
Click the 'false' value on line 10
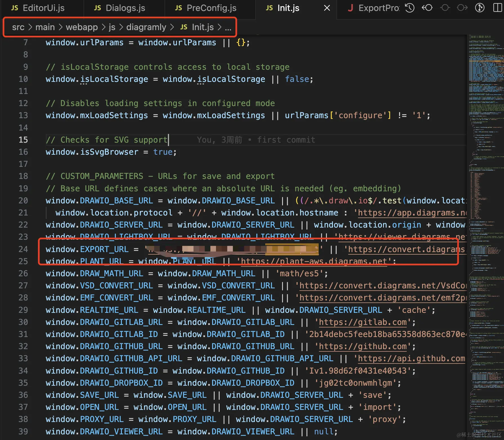pos(297,79)
